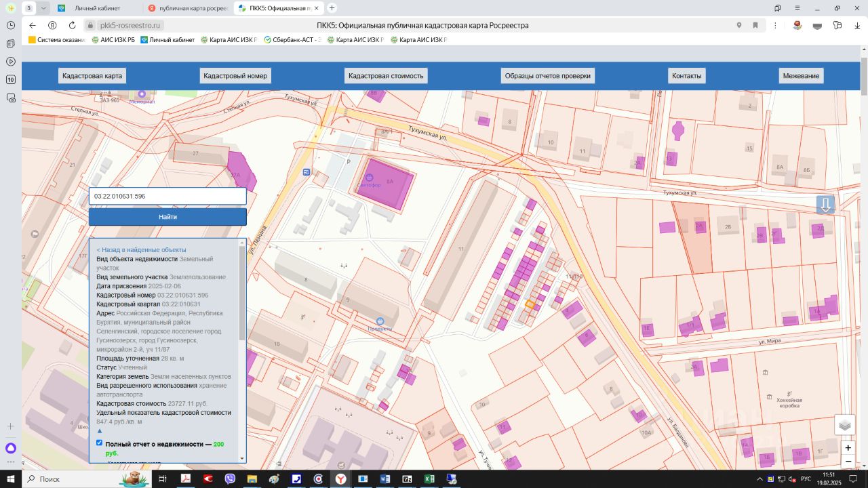Open the map layers switcher icon
Image resolution: width=868 pixels, height=488 pixels.
[x=844, y=425]
